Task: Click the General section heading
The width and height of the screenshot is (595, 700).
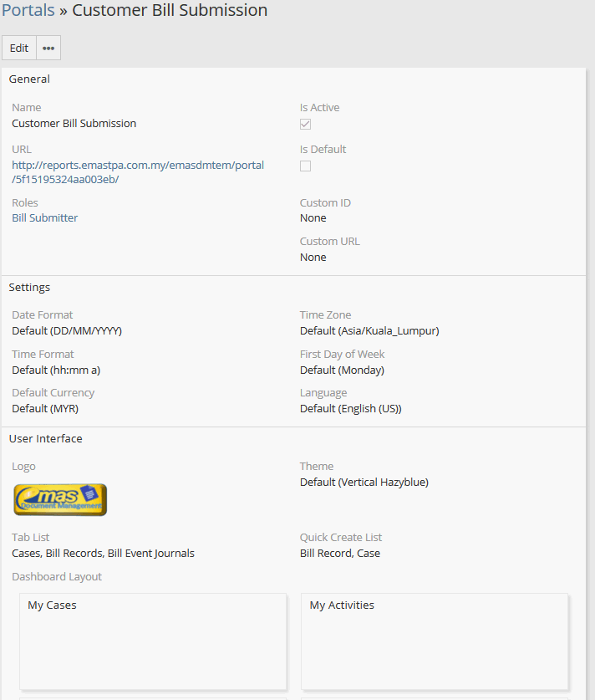Action: pyautogui.click(x=29, y=79)
